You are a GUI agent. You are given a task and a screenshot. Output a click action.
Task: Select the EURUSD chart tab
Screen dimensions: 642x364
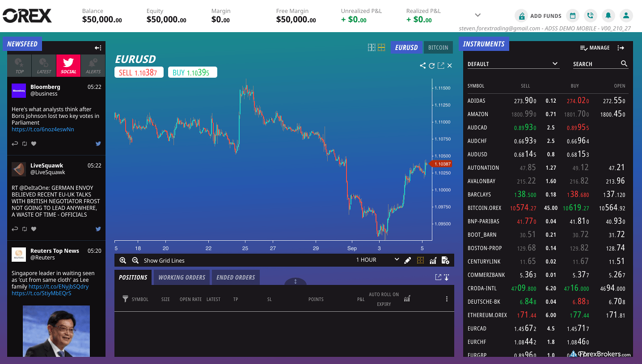pos(406,47)
